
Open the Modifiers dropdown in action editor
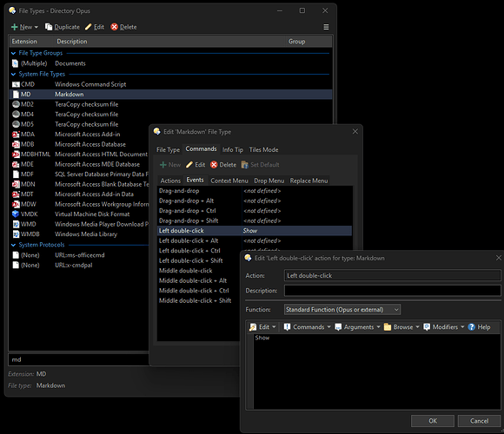(x=444, y=326)
